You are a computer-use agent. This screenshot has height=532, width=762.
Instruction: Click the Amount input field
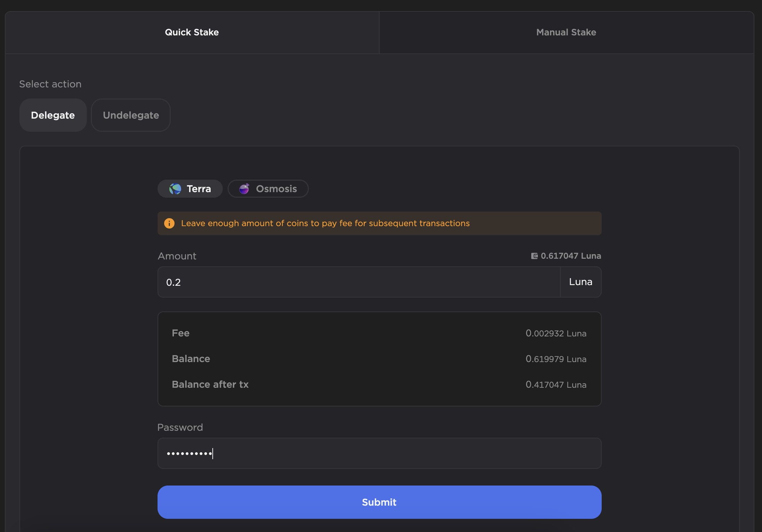(x=359, y=282)
